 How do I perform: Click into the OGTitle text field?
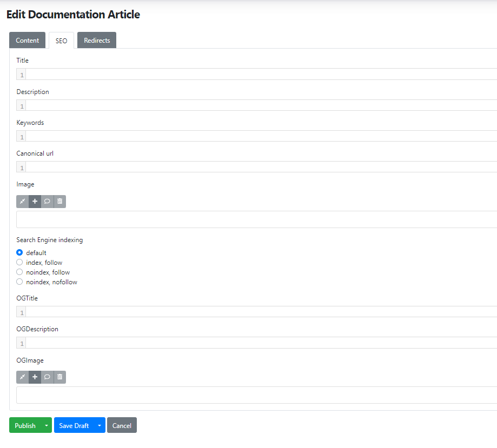click(260, 312)
